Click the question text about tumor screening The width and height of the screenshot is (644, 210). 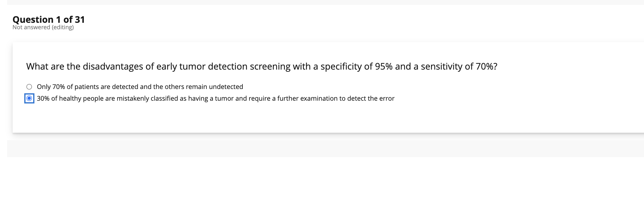tap(261, 66)
